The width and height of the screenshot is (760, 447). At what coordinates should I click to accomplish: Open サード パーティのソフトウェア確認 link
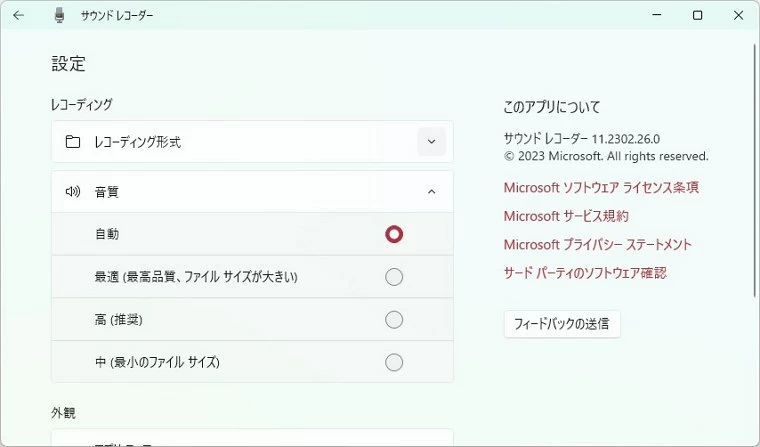[585, 272]
